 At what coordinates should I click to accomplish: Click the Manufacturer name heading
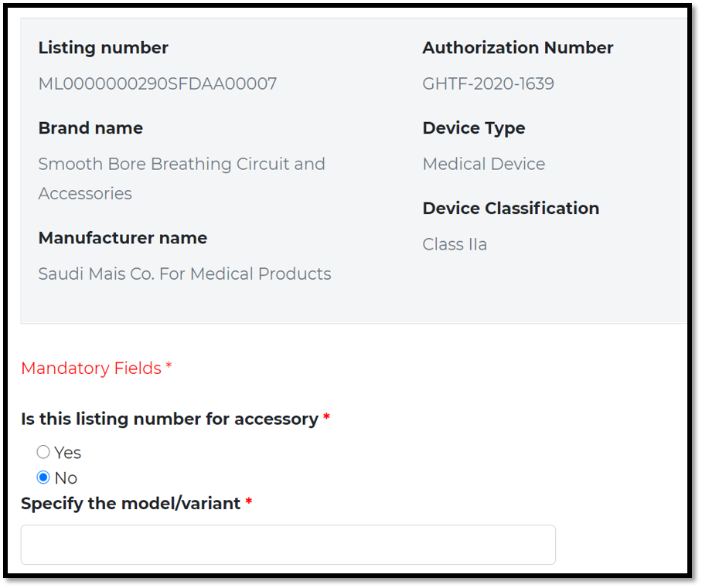click(123, 238)
